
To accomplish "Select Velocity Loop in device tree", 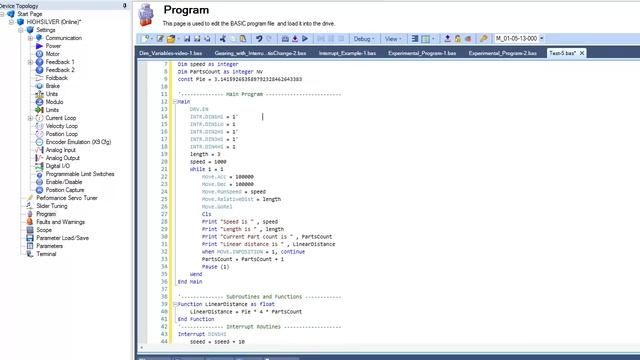I will point(62,126).
